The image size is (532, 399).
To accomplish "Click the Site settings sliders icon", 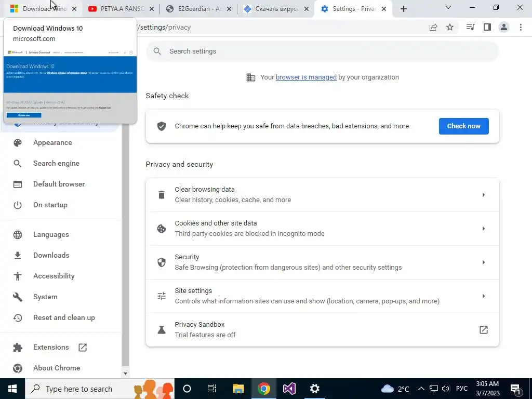I will coord(162,296).
